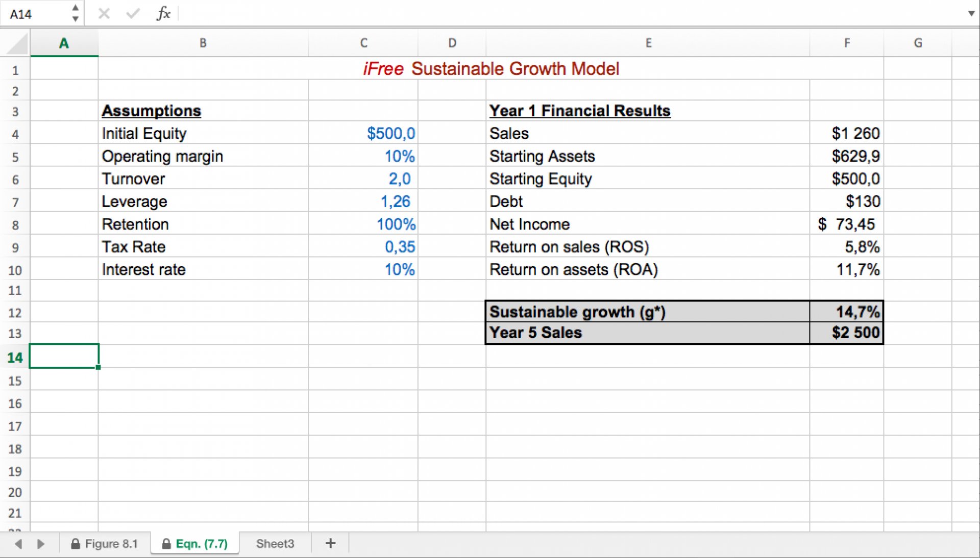Select the Retention value 100%
Screen dimensions: 980x558
[363, 224]
